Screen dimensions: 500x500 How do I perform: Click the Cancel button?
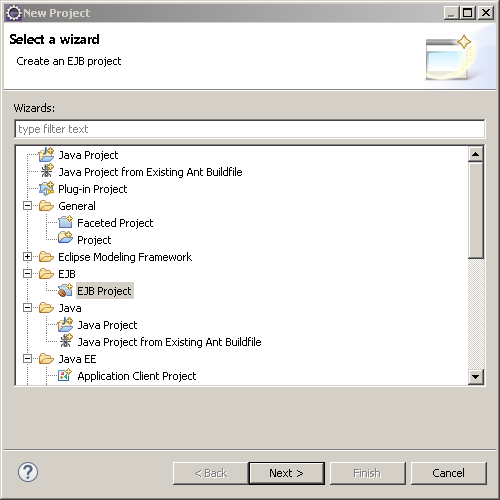[x=449, y=473]
